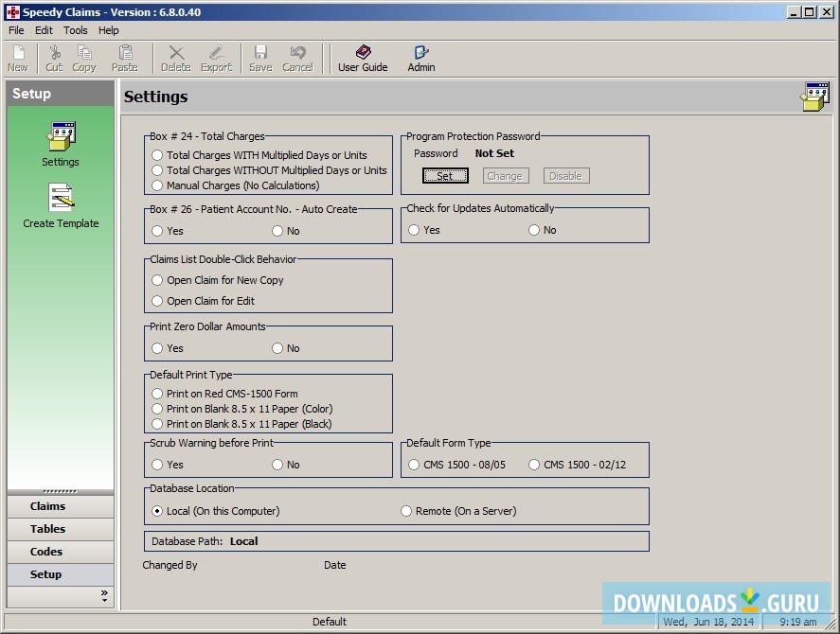Select Remote (On a Server) database location
Viewport: 840px width, 634px height.
click(407, 511)
